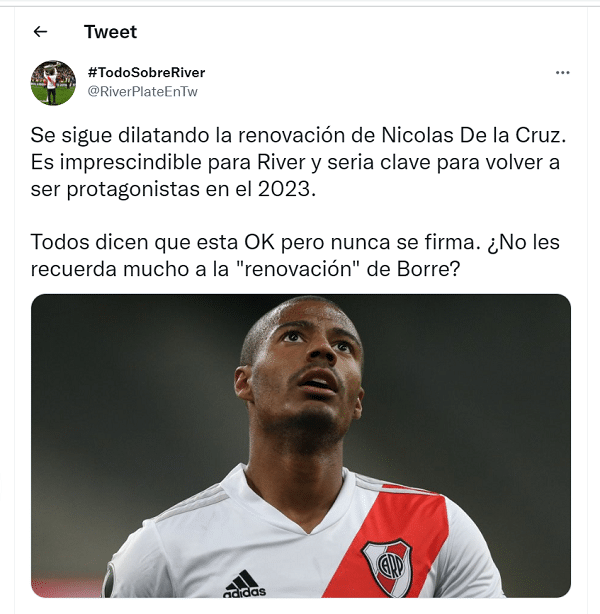This screenshot has height=614, width=600.
Task: Click the phrase 'Se sigue dilatando'
Action: coord(120,135)
